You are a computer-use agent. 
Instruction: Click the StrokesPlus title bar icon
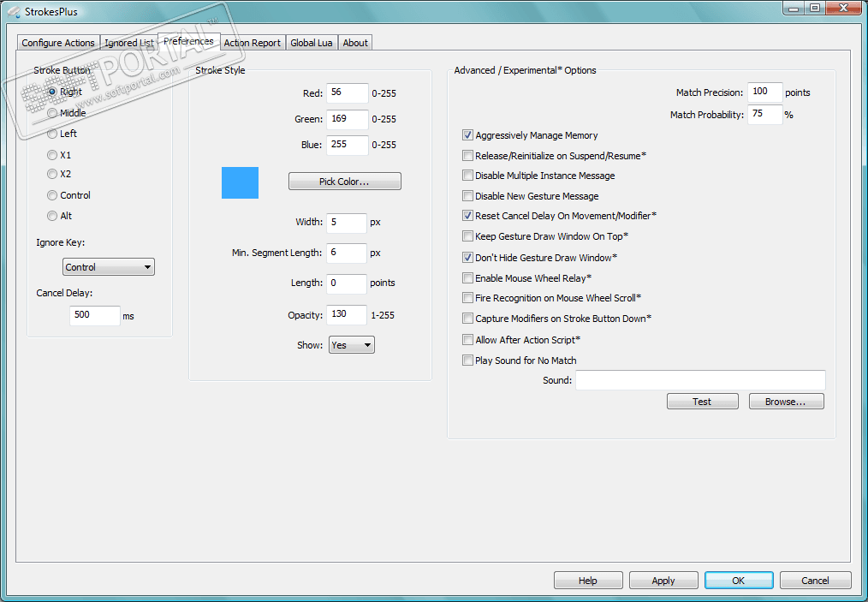(14, 11)
